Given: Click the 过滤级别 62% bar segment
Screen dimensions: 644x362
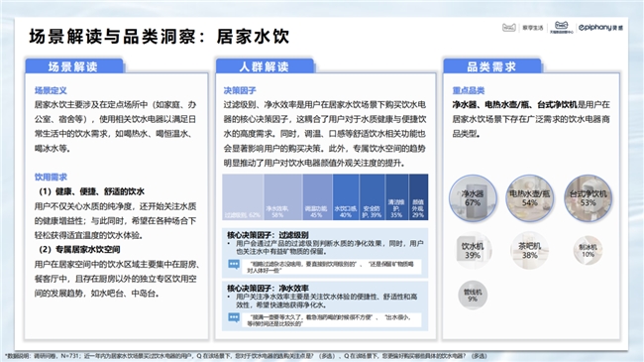Looking at the screenshot, I should coord(243,197).
